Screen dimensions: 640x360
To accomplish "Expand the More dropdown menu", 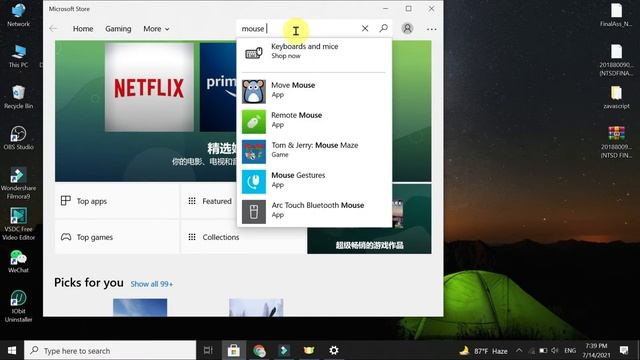I will [156, 29].
